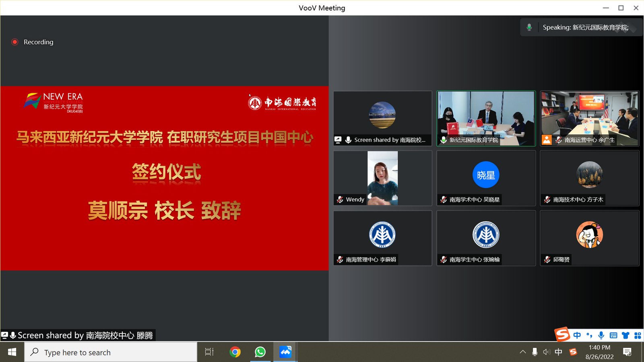The width and height of the screenshot is (644, 362).
Task: Select the 新纪元国际教育学院 video tile
Action: coord(486,118)
